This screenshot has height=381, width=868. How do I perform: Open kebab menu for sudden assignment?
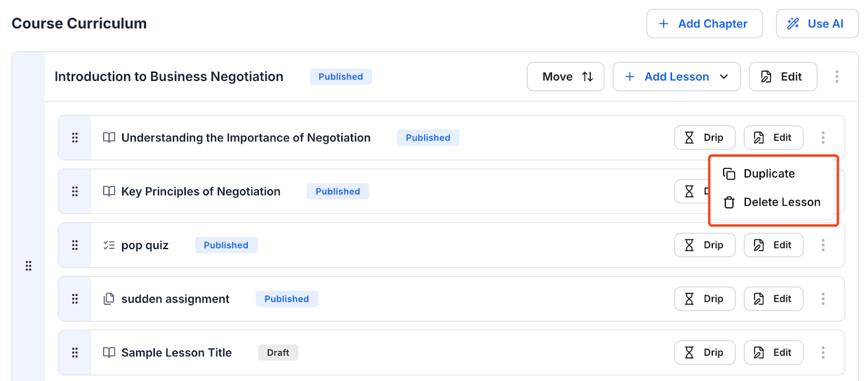[823, 299]
